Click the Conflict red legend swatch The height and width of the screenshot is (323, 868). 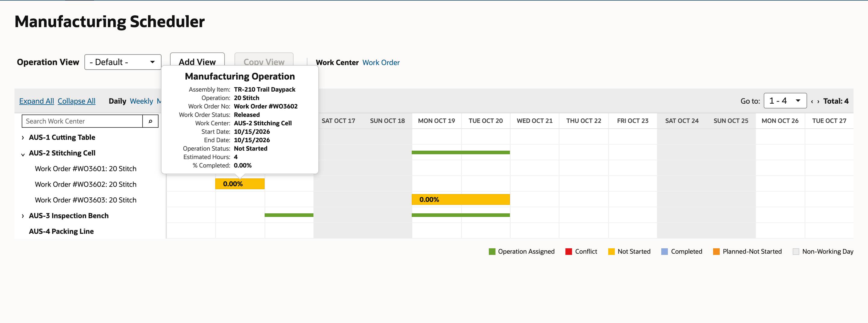[568, 252]
